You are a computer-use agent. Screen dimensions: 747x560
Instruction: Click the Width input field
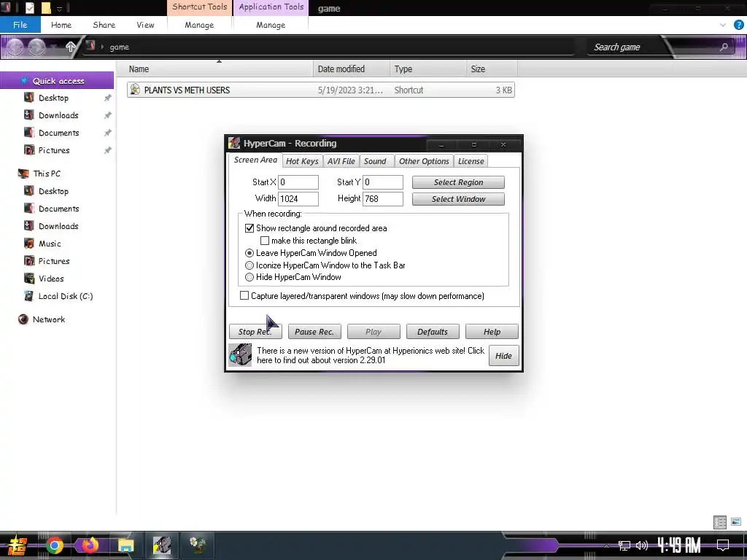tap(298, 198)
